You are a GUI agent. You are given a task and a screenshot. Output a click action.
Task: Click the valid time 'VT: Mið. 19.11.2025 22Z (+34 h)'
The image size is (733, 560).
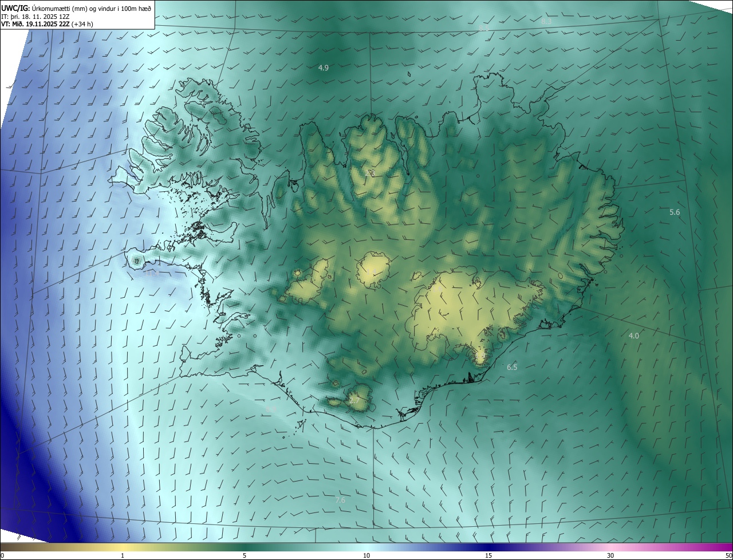click(47, 25)
